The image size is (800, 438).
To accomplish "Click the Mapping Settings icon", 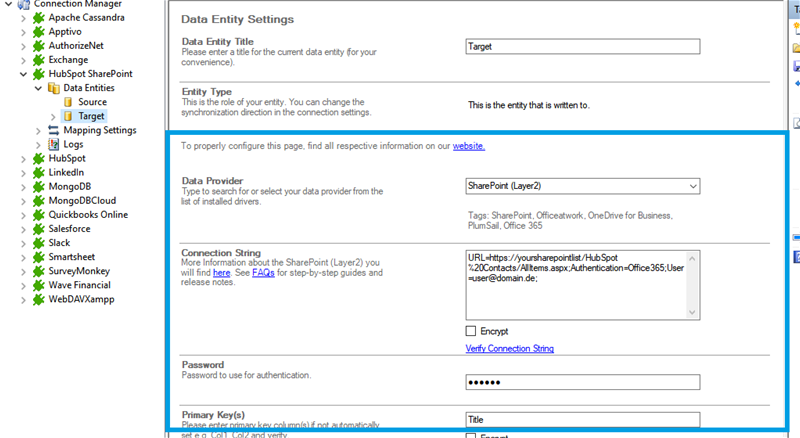I will [54, 130].
